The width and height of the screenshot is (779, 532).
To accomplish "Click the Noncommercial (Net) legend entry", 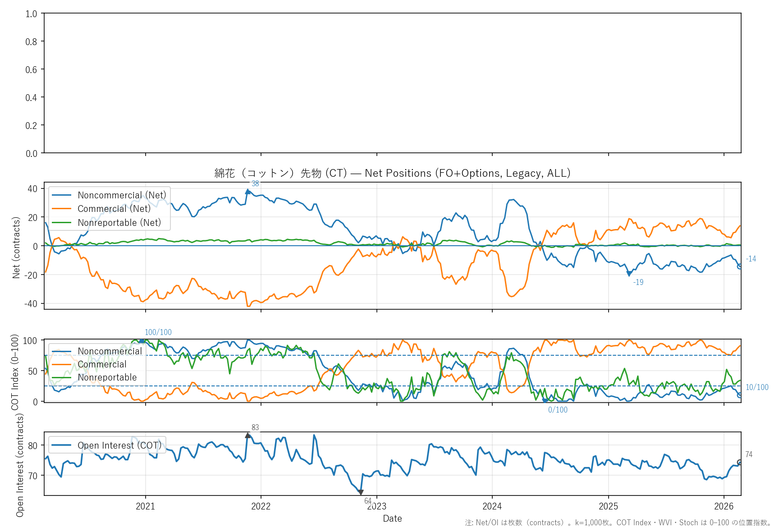I will pyautogui.click(x=122, y=195).
